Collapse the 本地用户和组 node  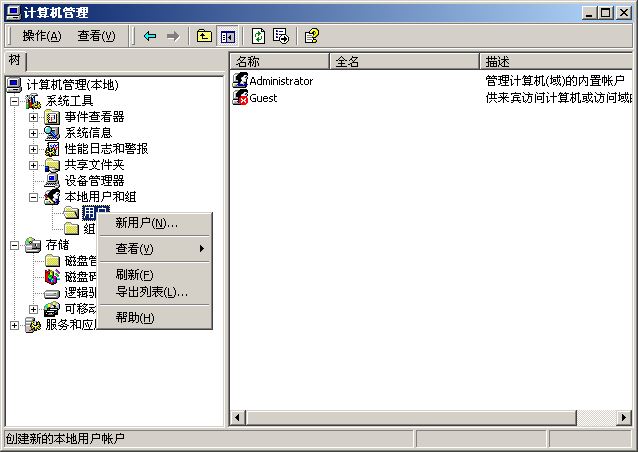(x=33, y=197)
